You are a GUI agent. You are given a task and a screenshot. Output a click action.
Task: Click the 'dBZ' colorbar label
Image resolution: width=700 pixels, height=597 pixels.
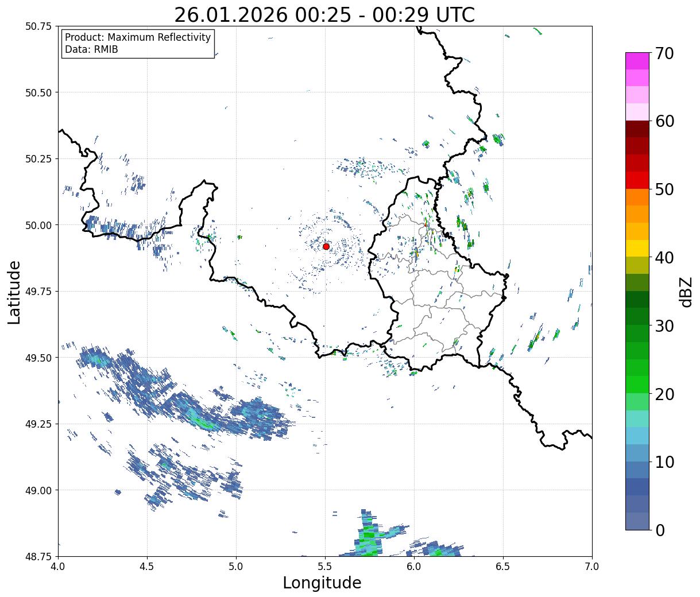pos(686,292)
